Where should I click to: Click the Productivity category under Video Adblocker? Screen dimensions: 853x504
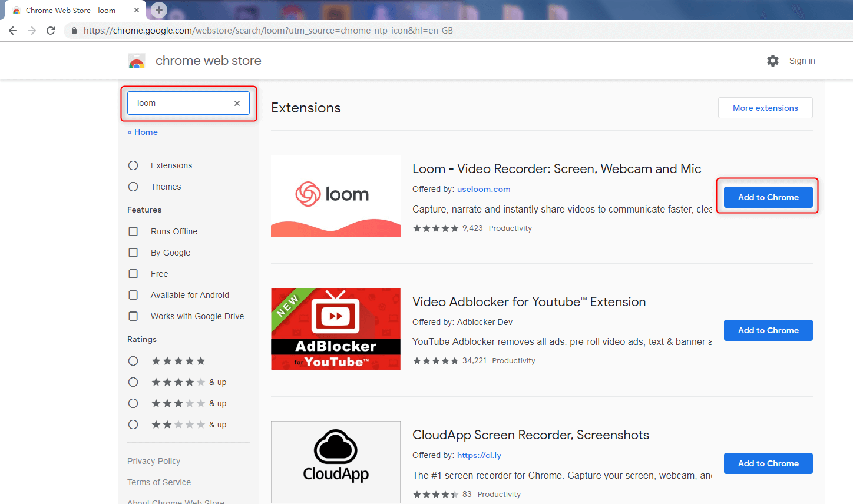click(x=514, y=360)
